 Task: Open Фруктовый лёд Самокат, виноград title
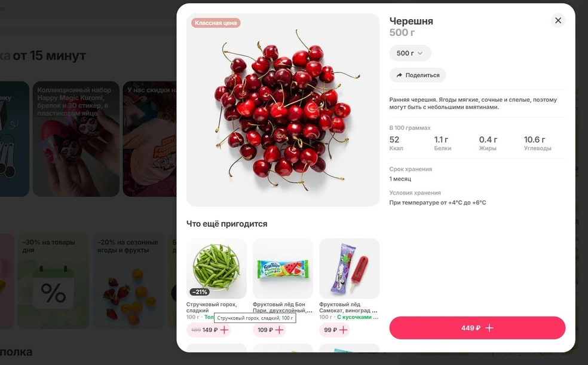[x=348, y=307]
